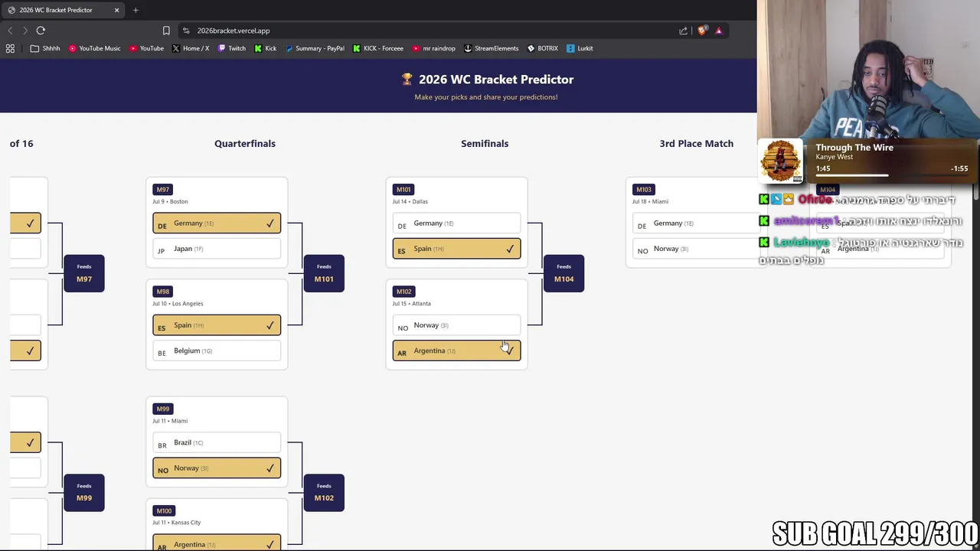Viewport: 980px width, 551px height.
Task: Pick Brazil in quarterfinal match M99
Action: coord(217,442)
